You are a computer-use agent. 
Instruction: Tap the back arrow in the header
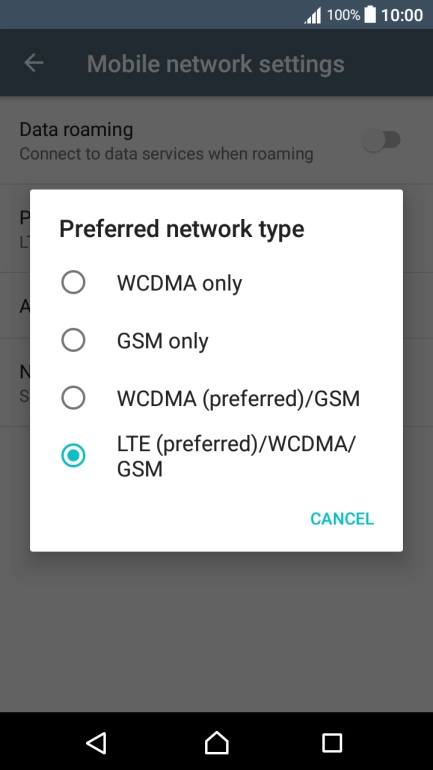point(34,63)
